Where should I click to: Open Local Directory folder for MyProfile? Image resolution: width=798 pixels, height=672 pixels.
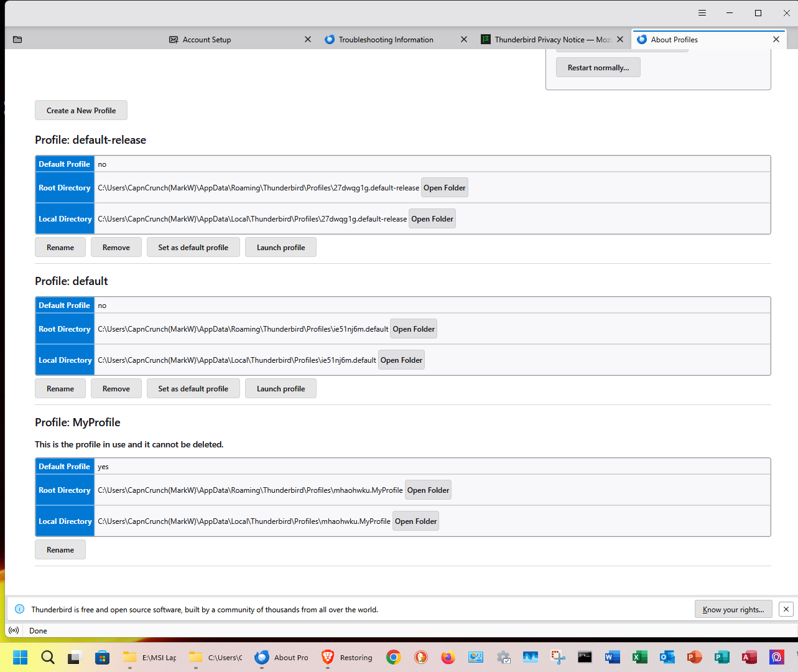tap(416, 521)
